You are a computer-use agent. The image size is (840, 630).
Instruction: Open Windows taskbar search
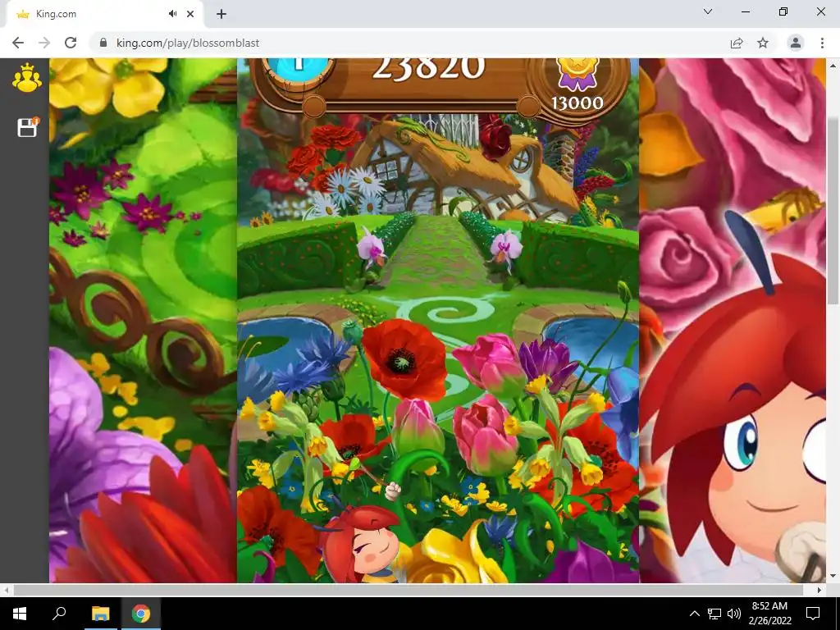click(59, 614)
